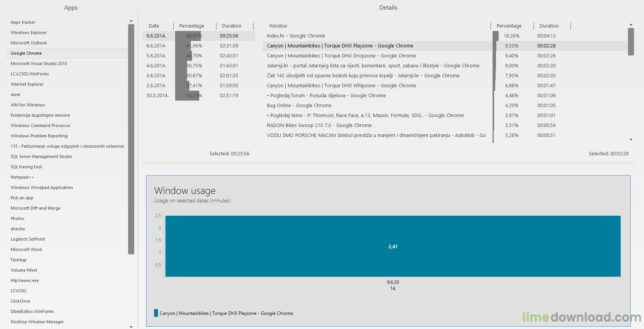644x329 pixels.
Task: Click the window list scroll-up arrow
Action: point(631,25)
